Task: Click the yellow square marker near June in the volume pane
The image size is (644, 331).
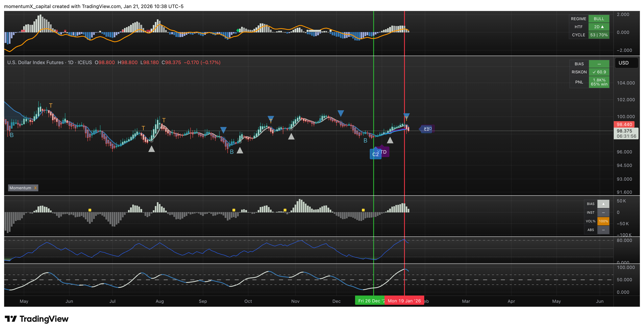Action: [90, 210]
